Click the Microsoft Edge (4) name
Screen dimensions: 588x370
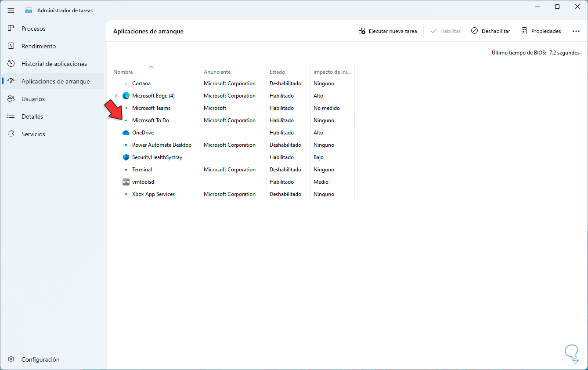[x=153, y=96]
